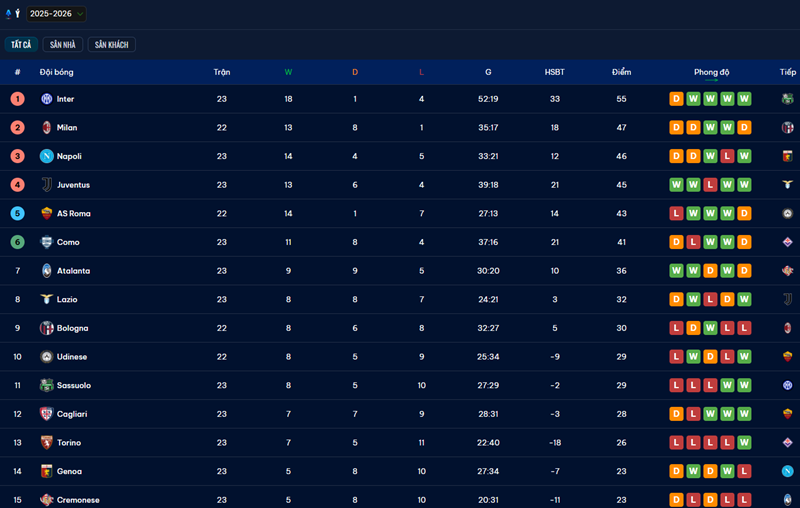Open the Bologna team name link
This screenshot has height=508, width=800.
click(x=72, y=328)
